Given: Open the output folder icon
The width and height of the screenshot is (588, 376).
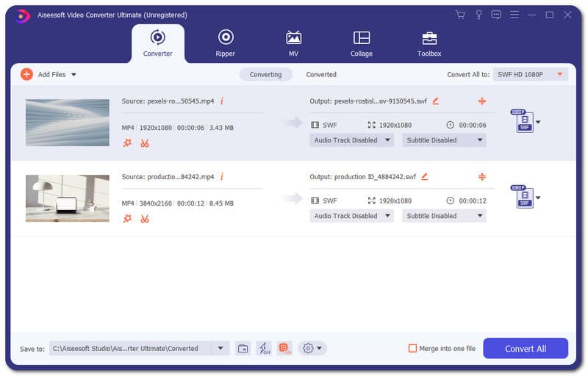Looking at the screenshot, I should pyautogui.click(x=243, y=348).
